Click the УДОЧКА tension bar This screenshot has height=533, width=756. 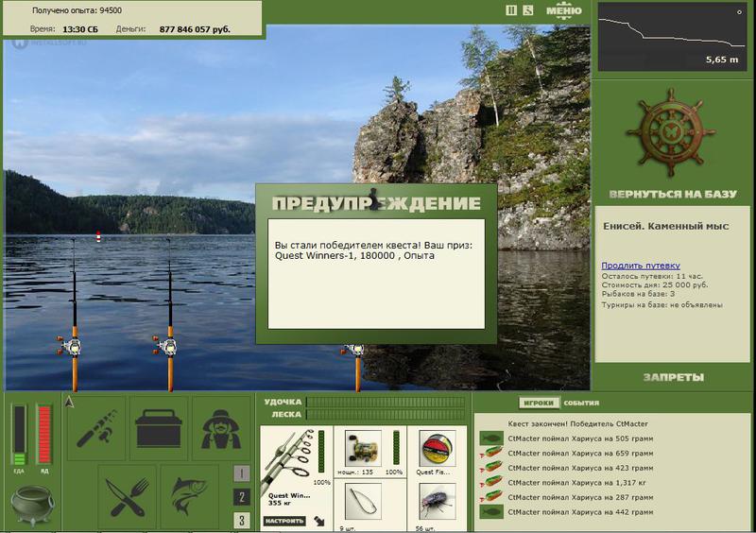click(386, 402)
